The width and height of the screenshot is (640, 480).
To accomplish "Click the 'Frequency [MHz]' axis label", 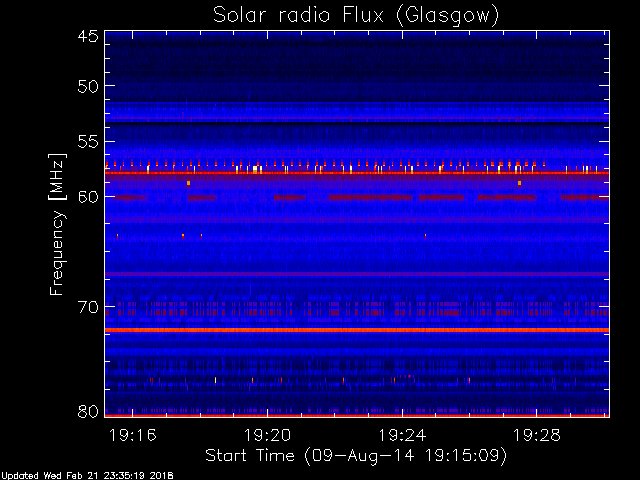I will pyautogui.click(x=57, y=224).
